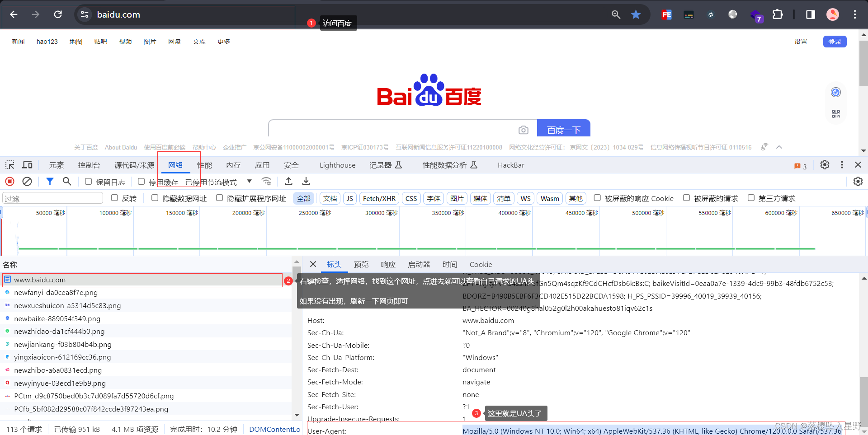
Task: Import HAR file with upload icon
Action: click(288, 181)
